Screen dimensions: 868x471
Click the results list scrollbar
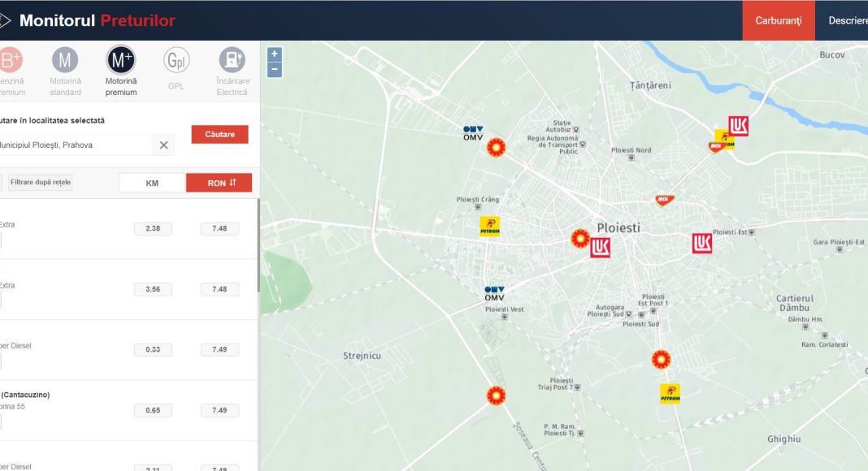click(x=258, y=245)
